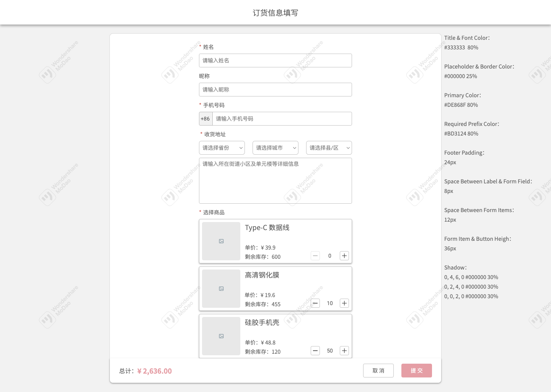
Task: Focus the 请输入昵称 nickname field
Action: click(x=275, y=90)
